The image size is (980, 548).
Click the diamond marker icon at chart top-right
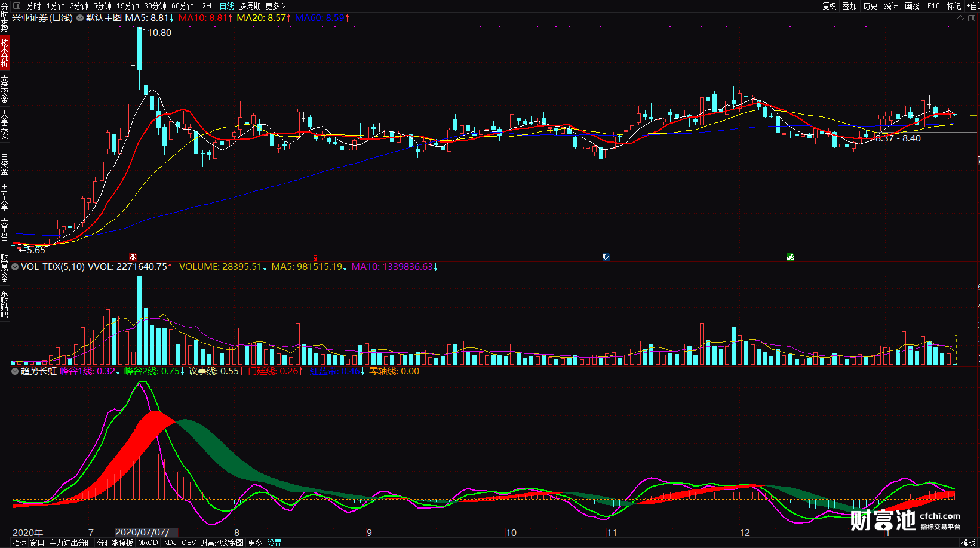tap(960, 19)
